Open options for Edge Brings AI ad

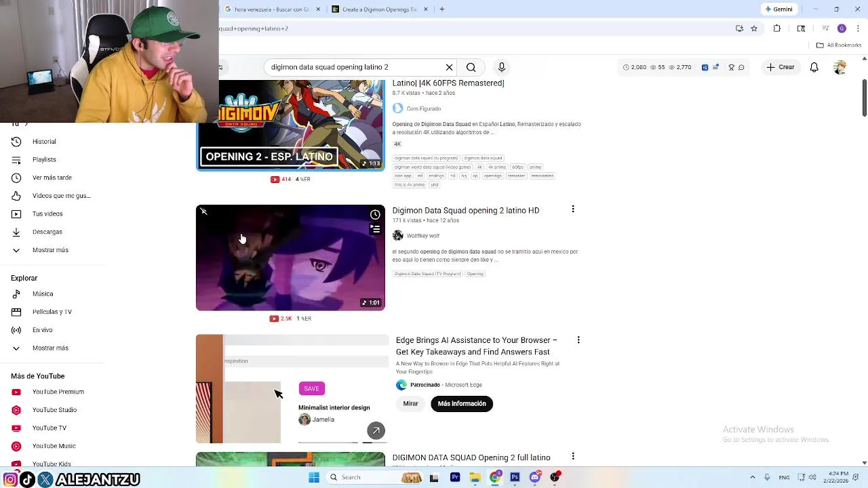pyautogui.click(x=578, y=340)
